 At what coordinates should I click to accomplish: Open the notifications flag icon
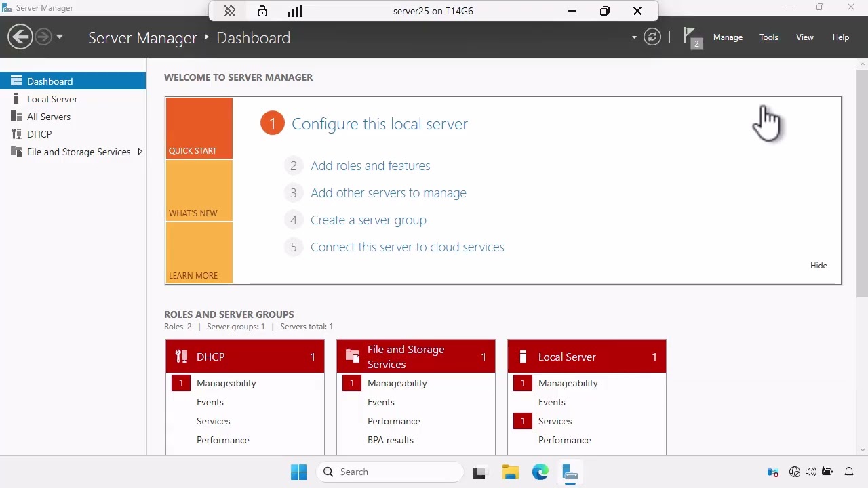(691, 37)
